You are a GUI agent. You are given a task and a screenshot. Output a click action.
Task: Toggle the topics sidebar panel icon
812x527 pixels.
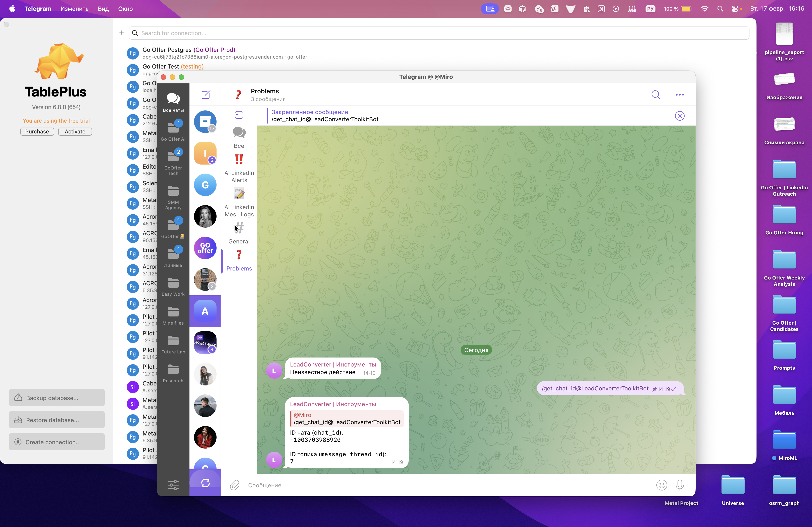point(239,115)
